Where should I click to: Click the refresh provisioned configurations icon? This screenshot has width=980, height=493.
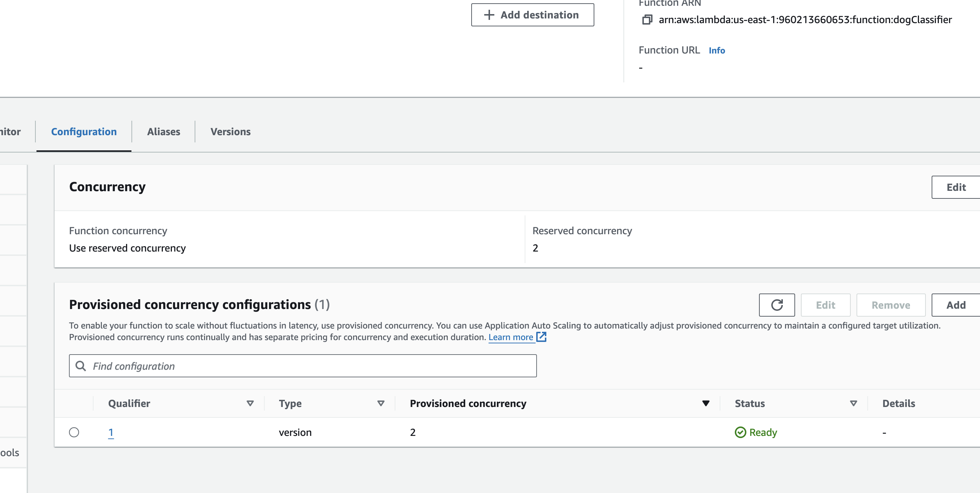point(776,305)
